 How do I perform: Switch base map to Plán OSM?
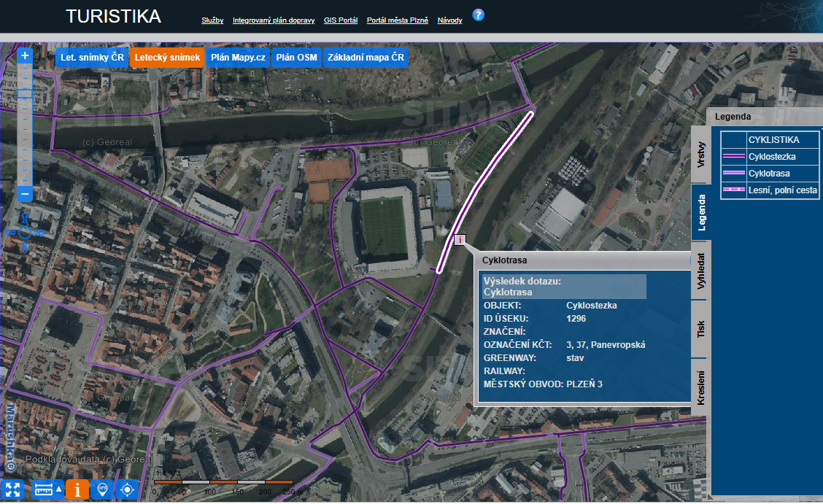point(296,58)
